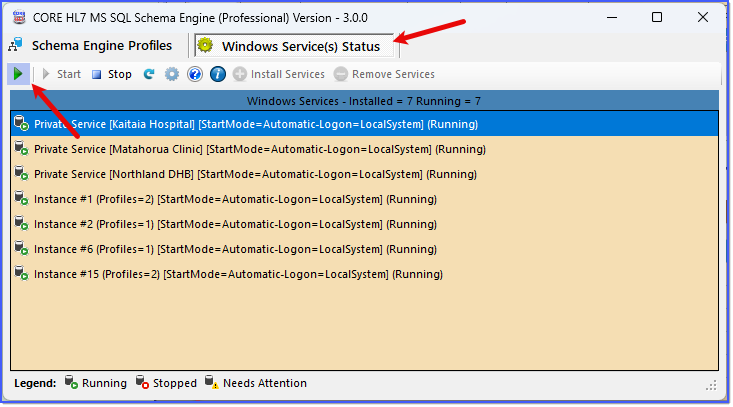This screenshot has width=733, height=407.
Task: Minimize the Schema Engine window
Action: [x=612, y=17]
